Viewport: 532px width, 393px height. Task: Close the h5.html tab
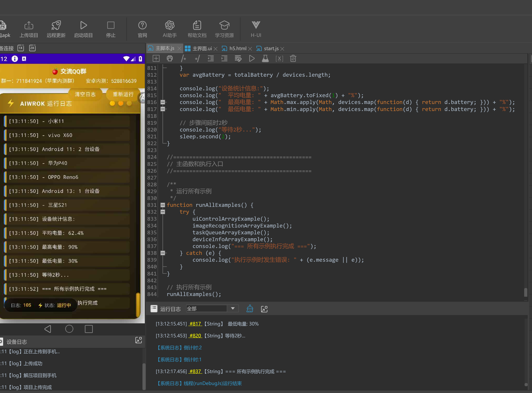250,49
